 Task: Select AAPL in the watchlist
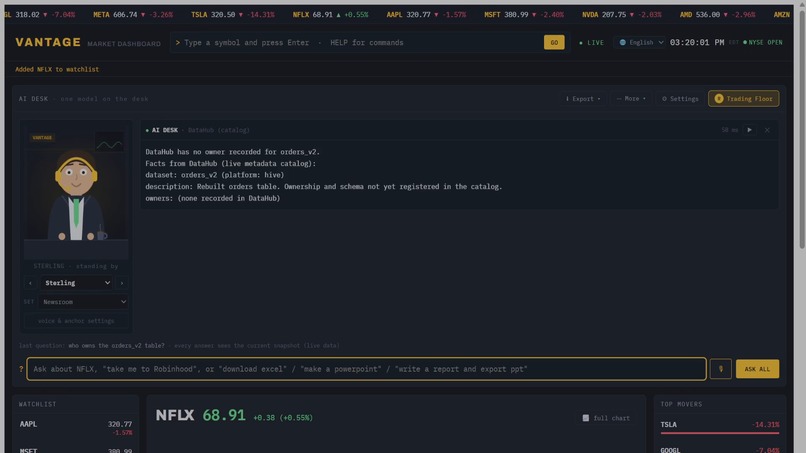[76, 428]
